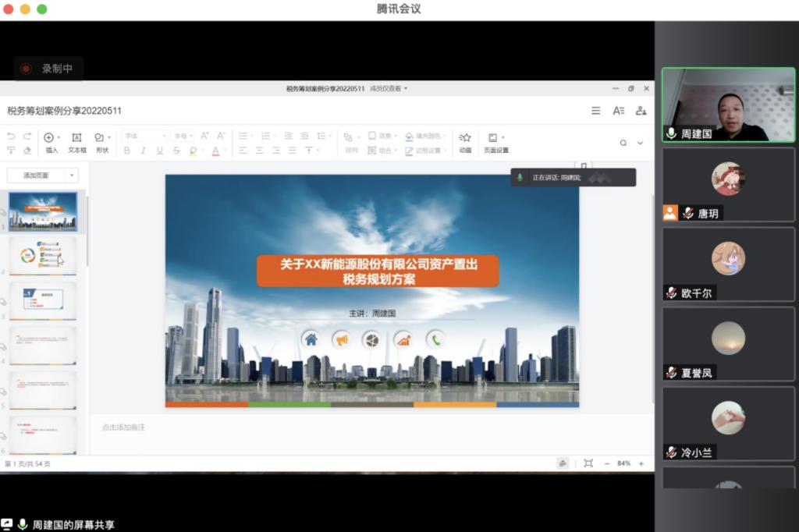
Task: Click the zoom in plus button
Action: click(641, 463)
